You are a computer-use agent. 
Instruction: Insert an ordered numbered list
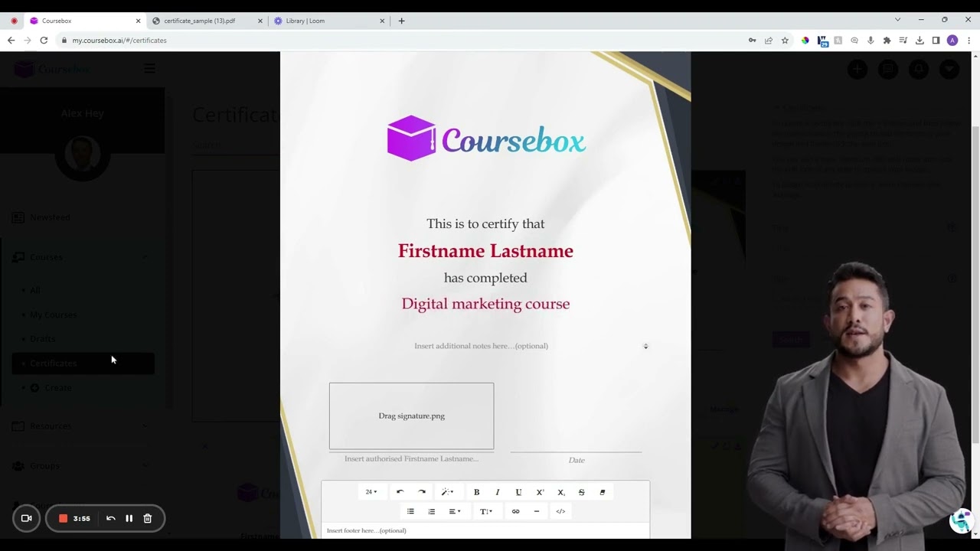431,511
